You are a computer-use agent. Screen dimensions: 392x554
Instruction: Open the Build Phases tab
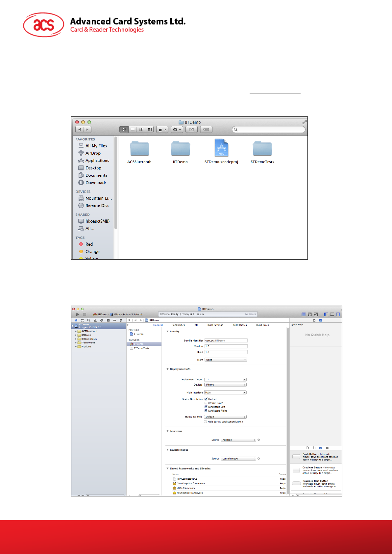pos(240,325)
